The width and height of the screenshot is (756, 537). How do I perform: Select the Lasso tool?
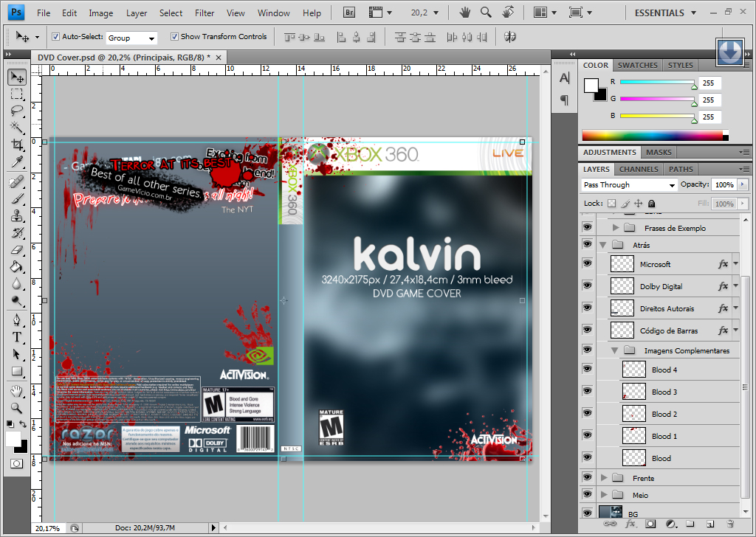pyautogui.click(x=17, y=111)
